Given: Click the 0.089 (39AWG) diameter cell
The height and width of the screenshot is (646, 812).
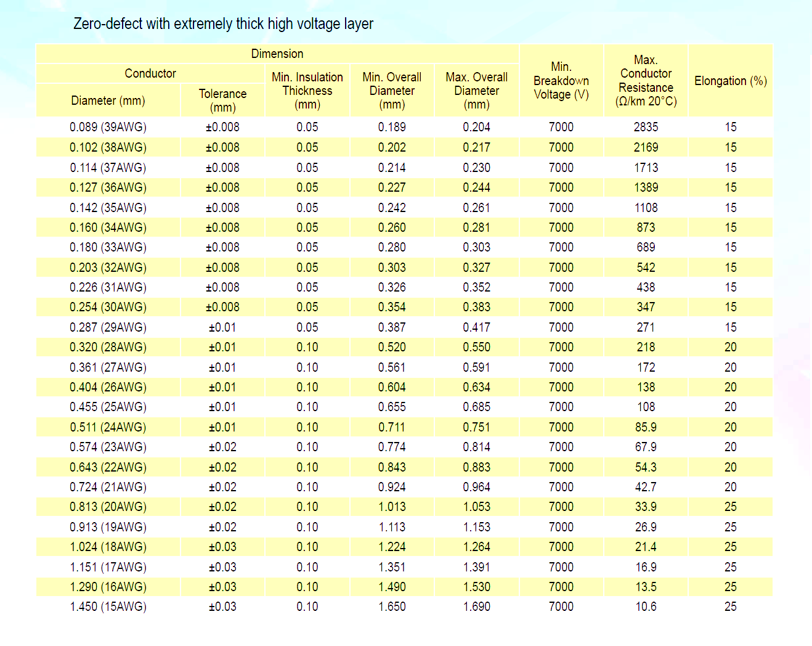Looking at the screenshot, I should coord(108,127).
